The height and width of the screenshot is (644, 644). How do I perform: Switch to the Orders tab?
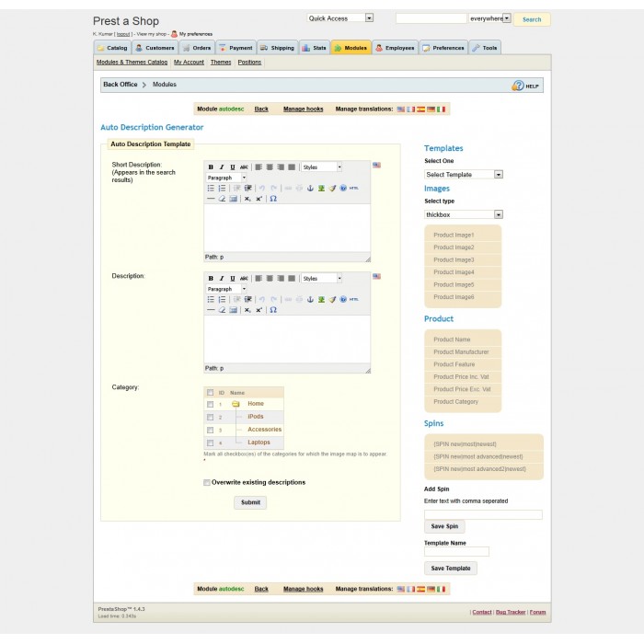[197, 48]
